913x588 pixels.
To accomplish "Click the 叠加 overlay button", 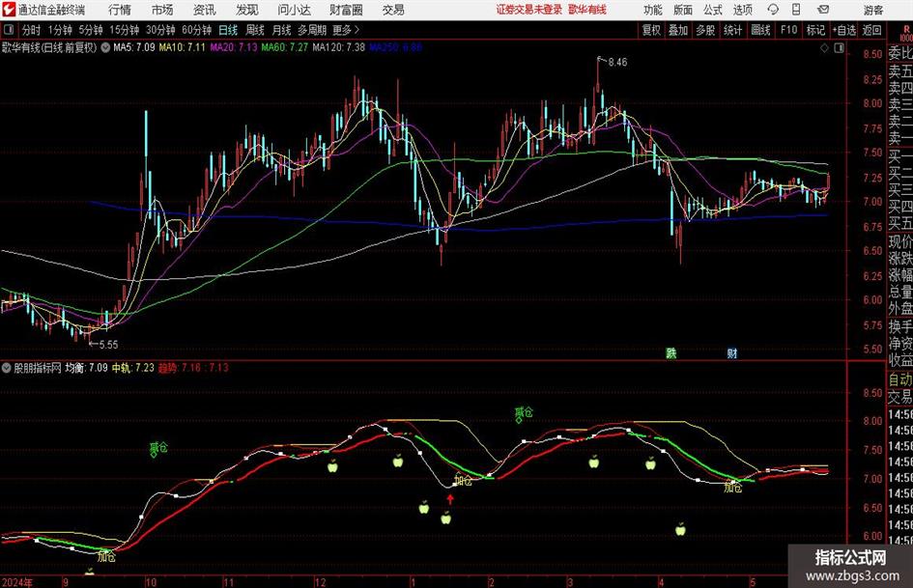I will click(678, 30).
